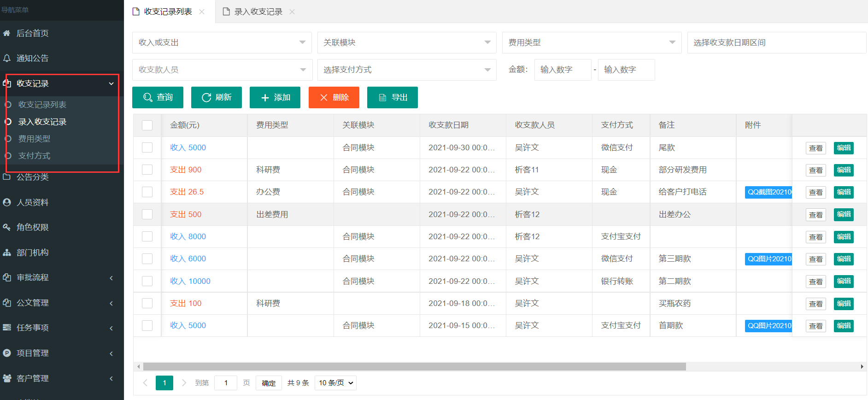Viewport: 868px width, 400px height.
Task: Switch to the 录入收支记录 tab
Action: tap(258, 12)
